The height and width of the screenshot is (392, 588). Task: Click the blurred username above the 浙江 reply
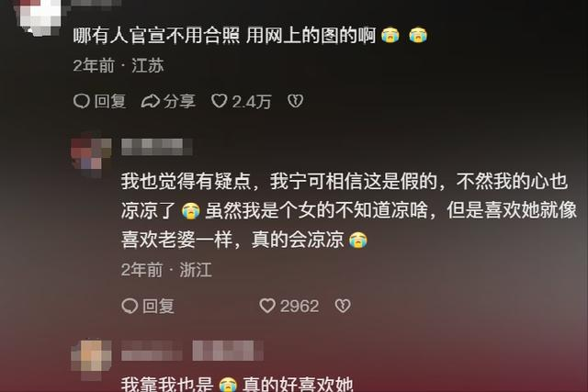tap(157, 147)
